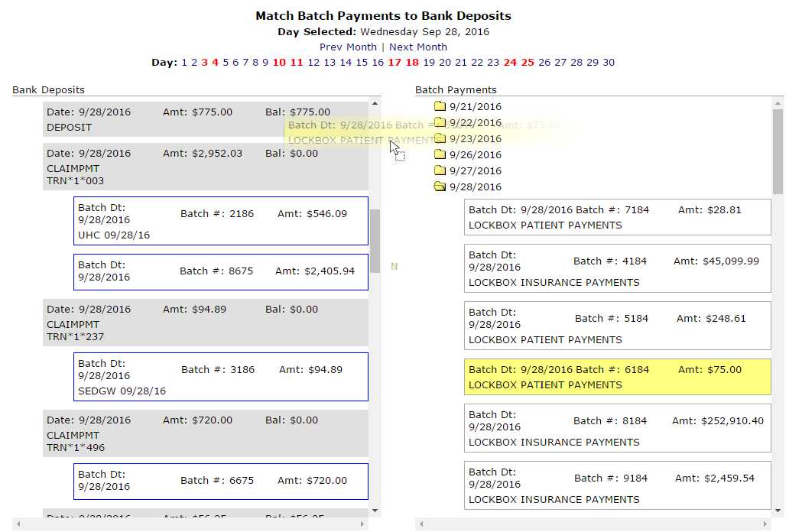The height and width of the screenshot is (532, 789).
Task: Choose red day 11
Action: pos(297,63)
